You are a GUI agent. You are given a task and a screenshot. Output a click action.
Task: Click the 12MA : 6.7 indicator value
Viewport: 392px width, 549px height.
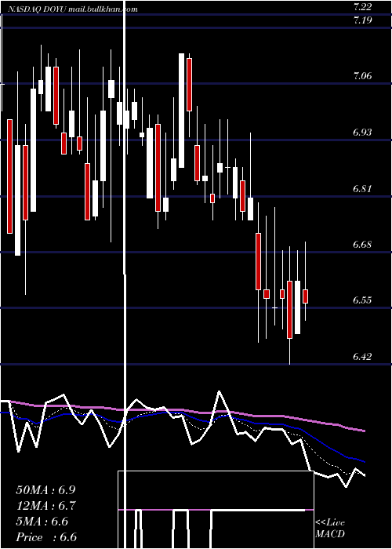point(45,506)
